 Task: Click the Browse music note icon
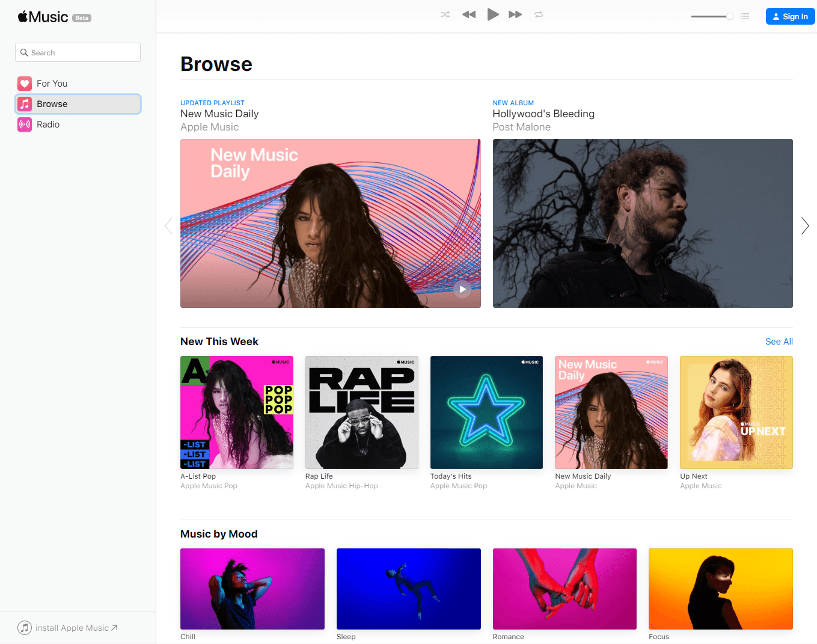click(25, 104)
